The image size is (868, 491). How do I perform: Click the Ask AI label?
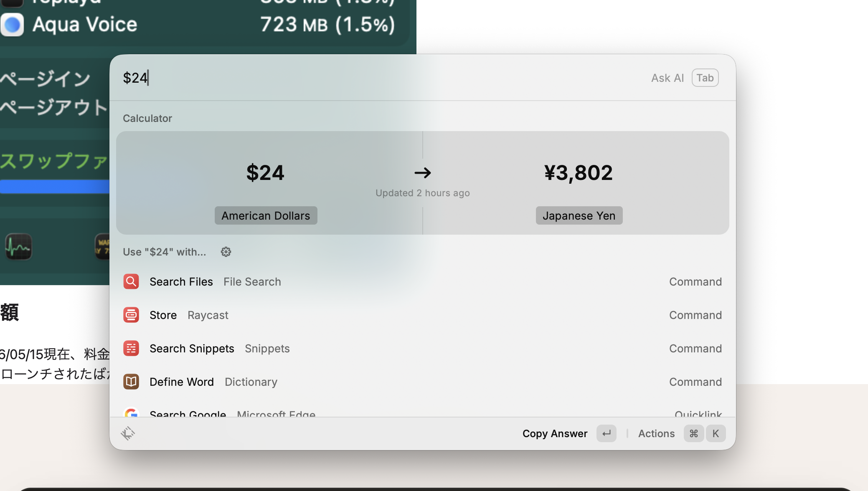coord(667,78)
